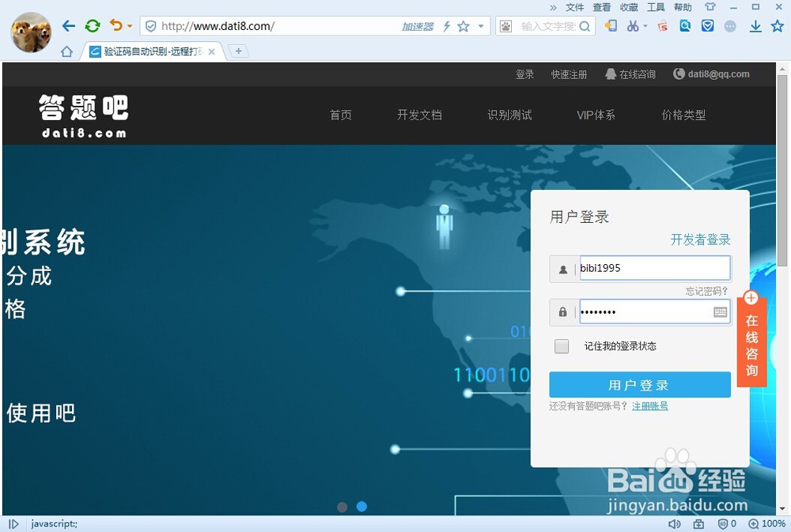The width and height of the screenshot is (791, 532).
Task: Click the 忘记密码? link
Action: coord(706,291)
